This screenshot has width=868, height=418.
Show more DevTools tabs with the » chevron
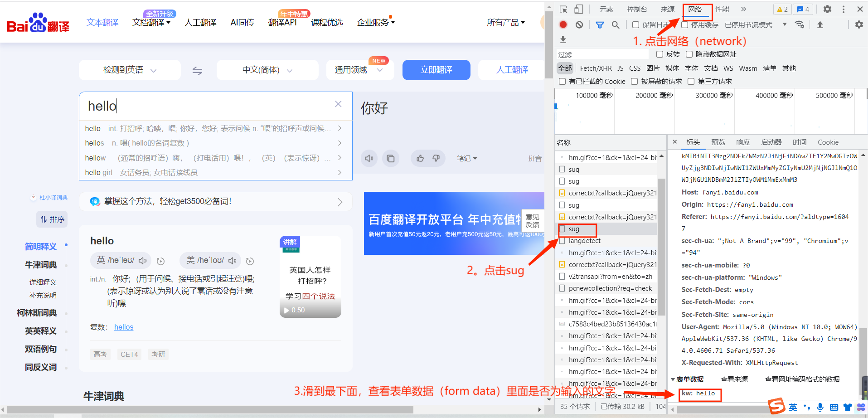click(x=743, y=9)
